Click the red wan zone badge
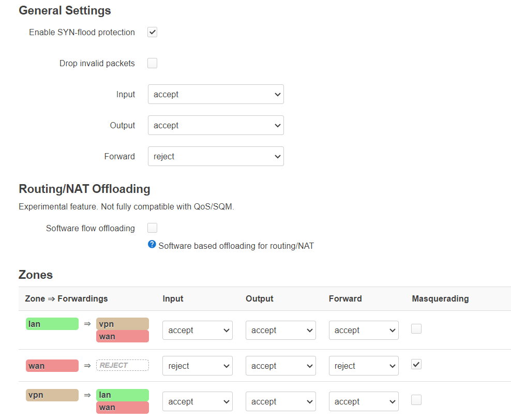Viewport: 511px width, 420px height. (x=52, y=366)
